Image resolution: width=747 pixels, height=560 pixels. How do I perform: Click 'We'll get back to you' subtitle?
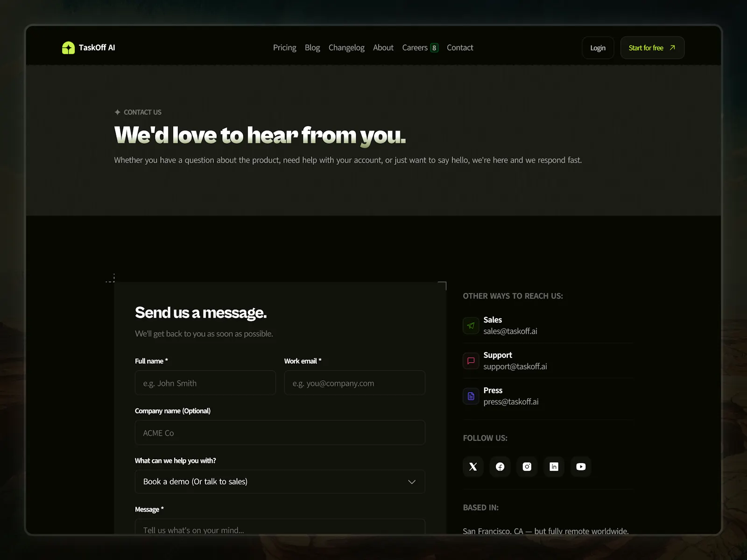(x=204, y=334)
